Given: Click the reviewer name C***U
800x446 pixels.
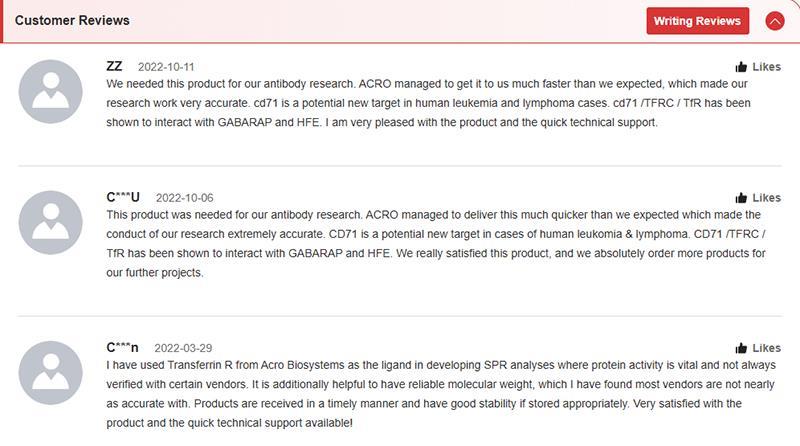Looking at the screenshot, I should click(123, 197).
